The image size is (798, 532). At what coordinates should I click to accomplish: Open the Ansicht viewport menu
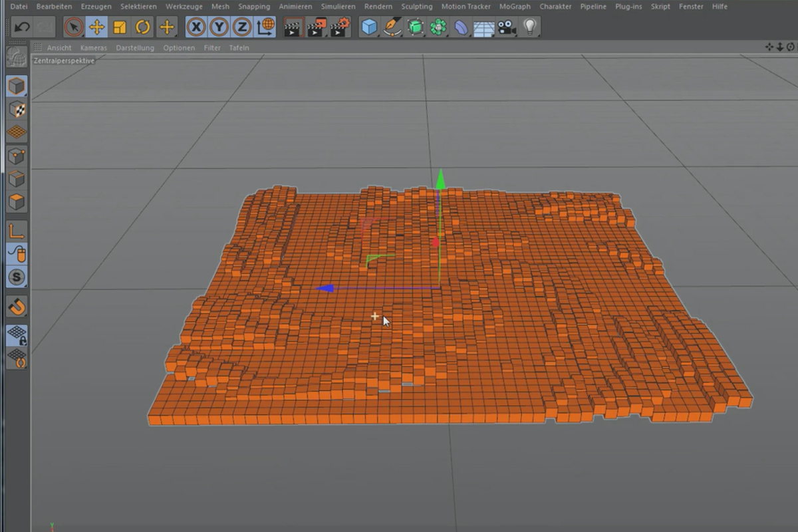point(59,47)
